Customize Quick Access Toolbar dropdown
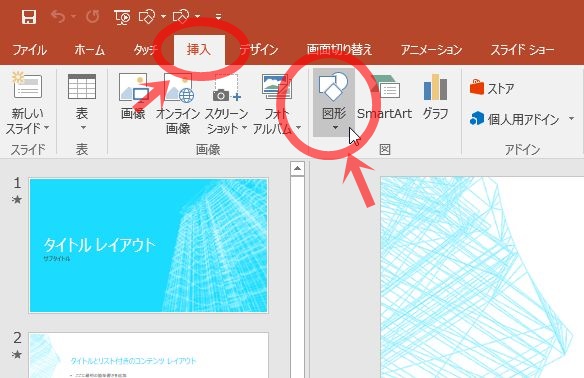 click(219, 17)
